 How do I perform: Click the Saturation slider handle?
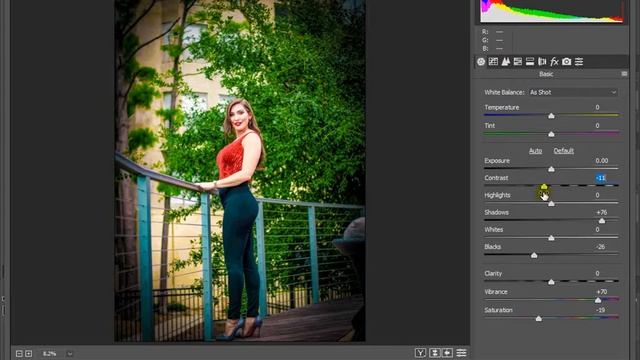pyautogui.click(x=539, y=319)
